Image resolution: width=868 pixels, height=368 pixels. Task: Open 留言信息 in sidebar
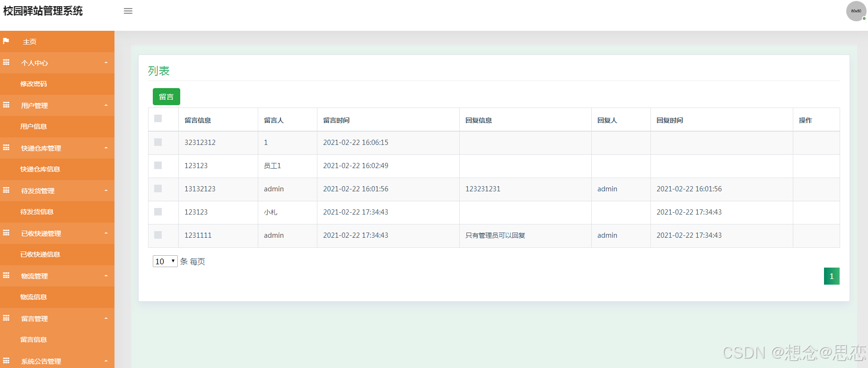34,340
